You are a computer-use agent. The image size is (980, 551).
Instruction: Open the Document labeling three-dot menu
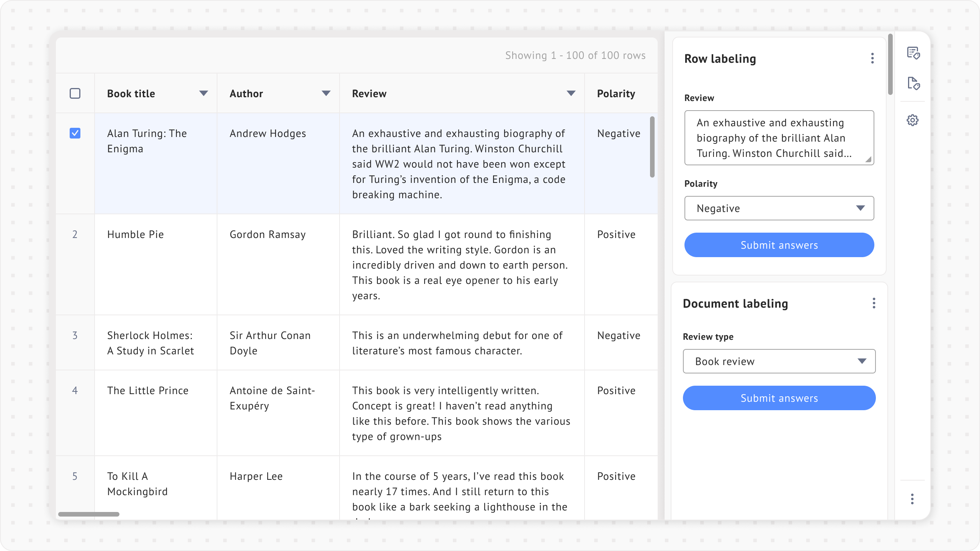point(874,303)
